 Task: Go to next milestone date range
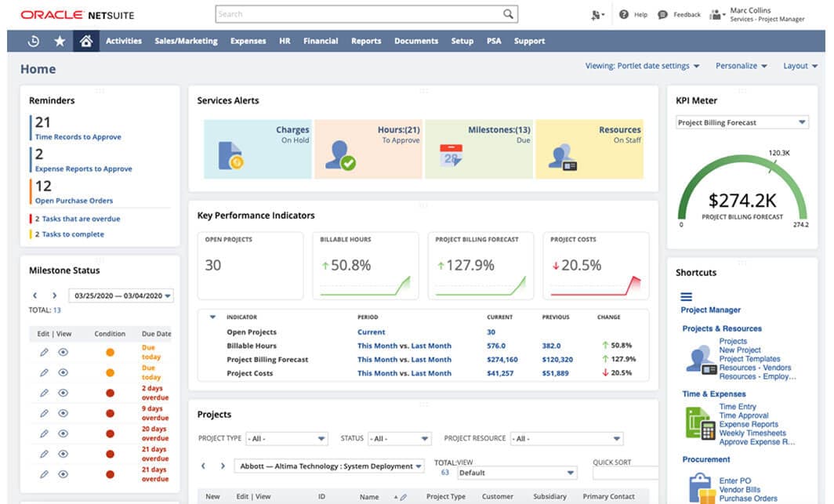point(54,296)
